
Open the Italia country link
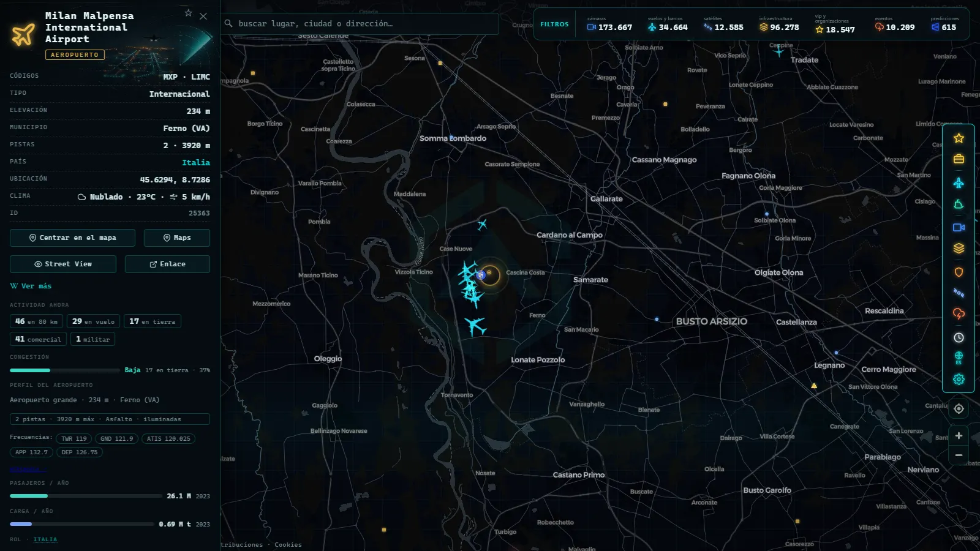(x=196, y=162)
